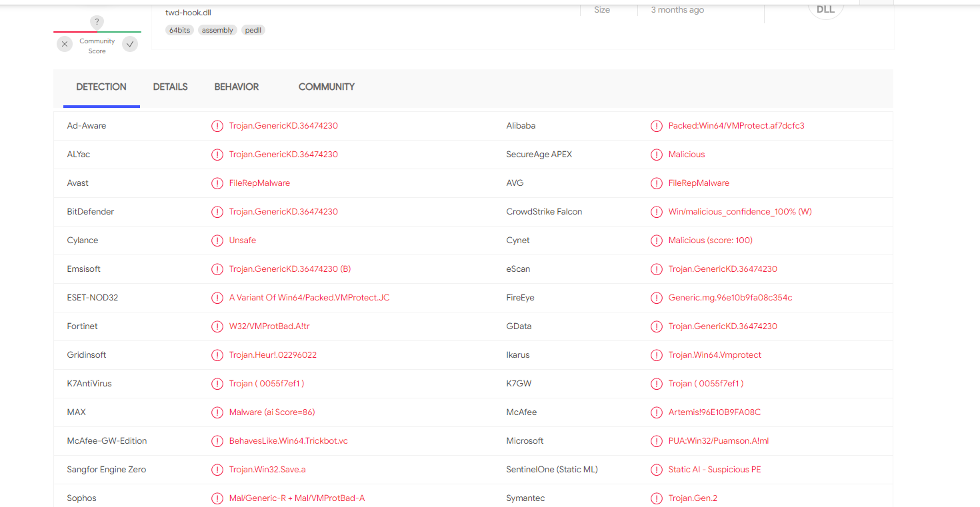Click the question mark Community Score badge
Image resolution: width=980 pixels, height=507 pixels.
[x=97, y=22]
